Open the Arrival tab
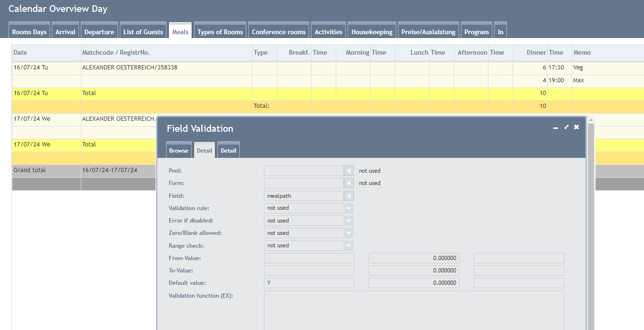This screenshot has height=330, width=644. (65, 30)
